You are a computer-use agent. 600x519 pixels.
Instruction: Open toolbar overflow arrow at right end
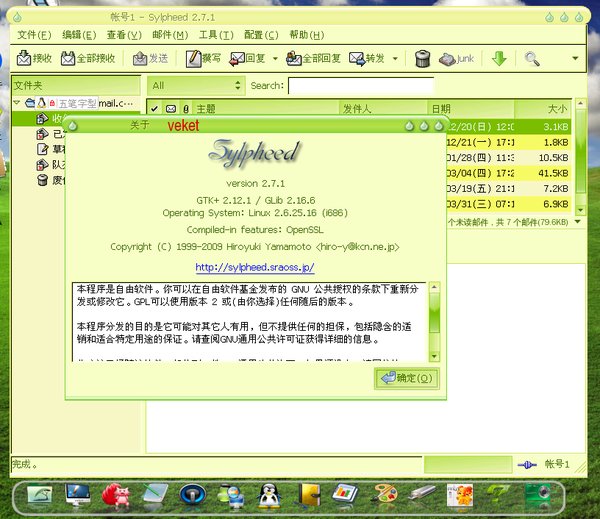click(x=575, y=59)
